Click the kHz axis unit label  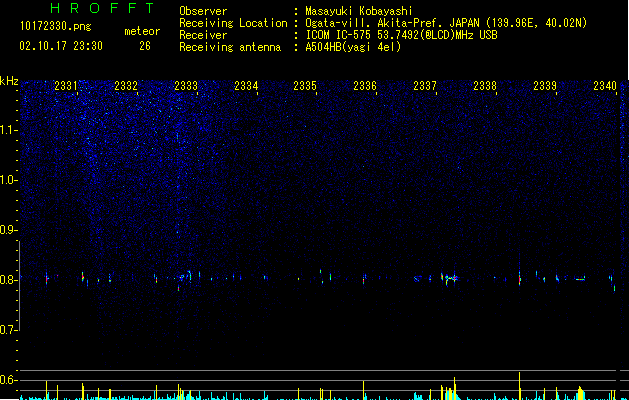pos(9,81)
